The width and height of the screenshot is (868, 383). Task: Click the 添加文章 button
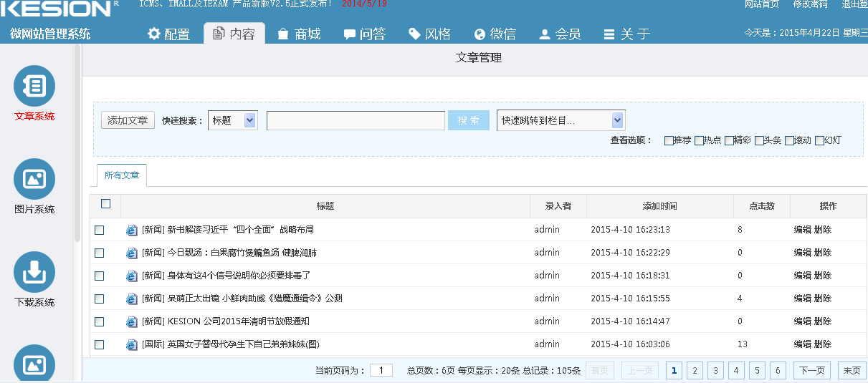[x=128, y=120]
